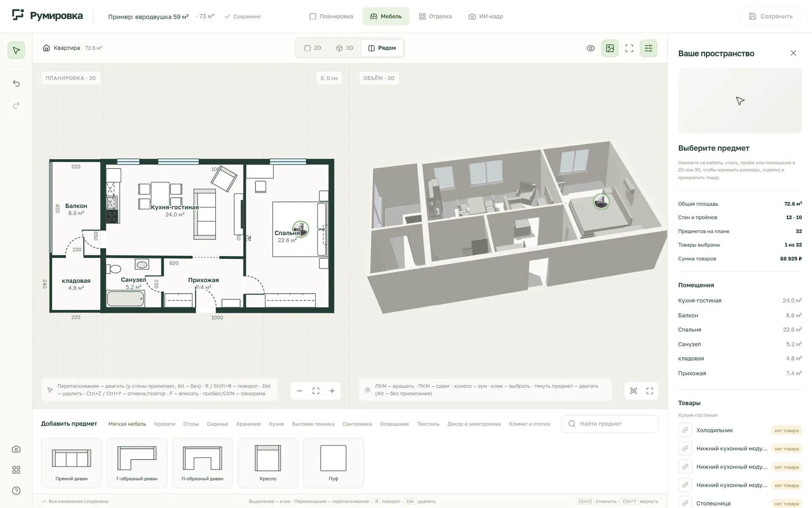The height and width of the screenshot is (508, 812).
Task: Reset the 3D camera focus icon
Action: (x=634, y=391)
